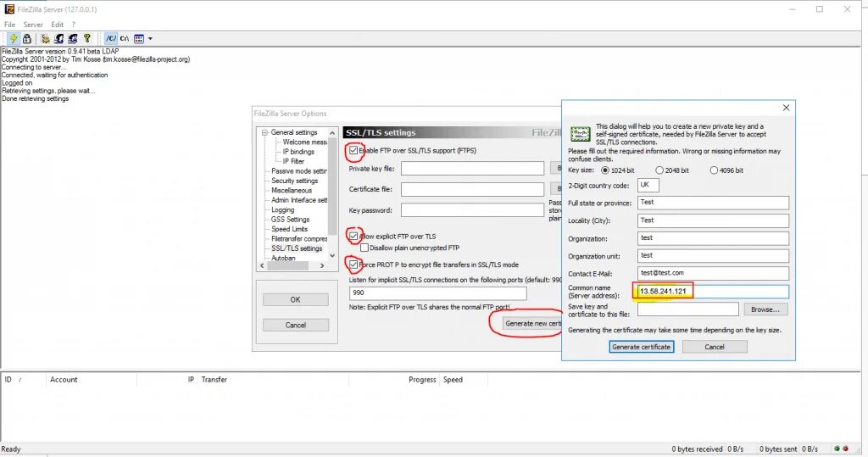
Task: Close the certificate generation dialog
Action: click(x=786, y=108)
